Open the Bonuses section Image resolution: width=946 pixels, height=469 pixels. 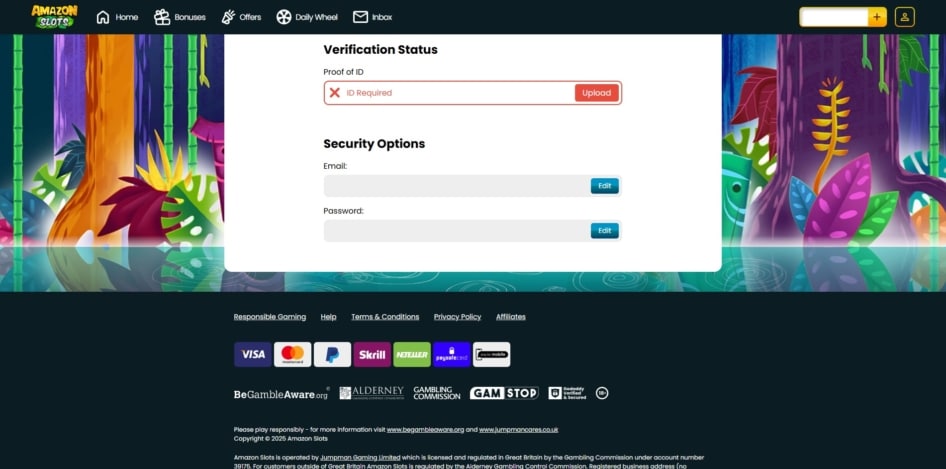point(179,17)
